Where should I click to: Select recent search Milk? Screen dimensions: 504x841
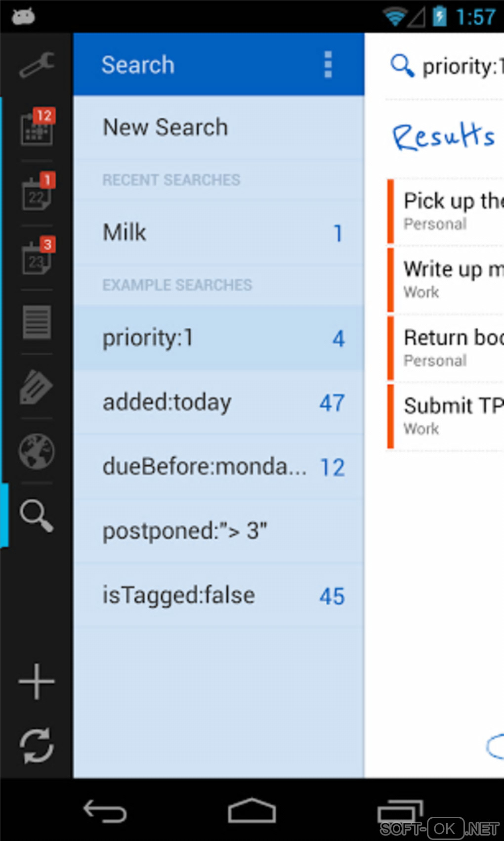(x=218, y=233)
